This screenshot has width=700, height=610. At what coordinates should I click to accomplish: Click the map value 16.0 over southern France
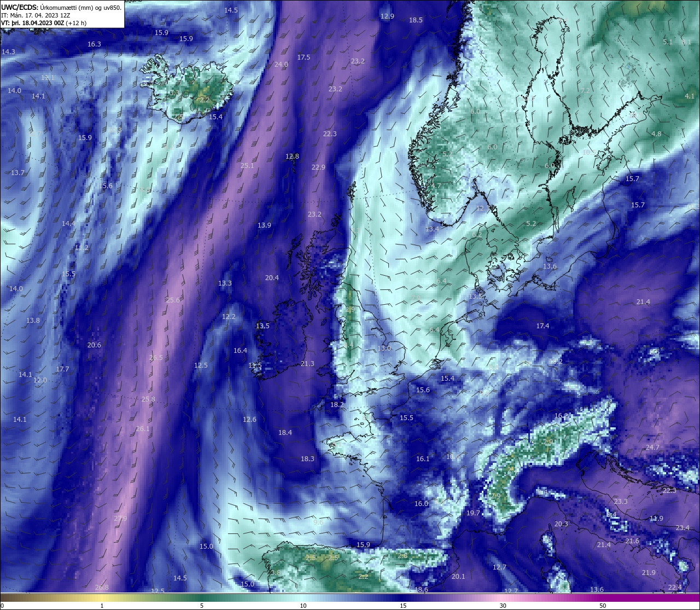click(x=421, y=504)
